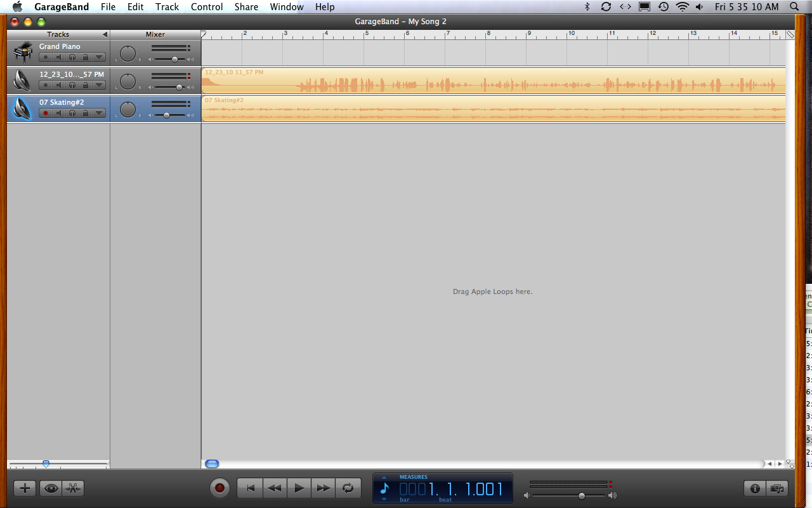
Task: Enable recording on Grand Piano track
Action: click(46, 57)
